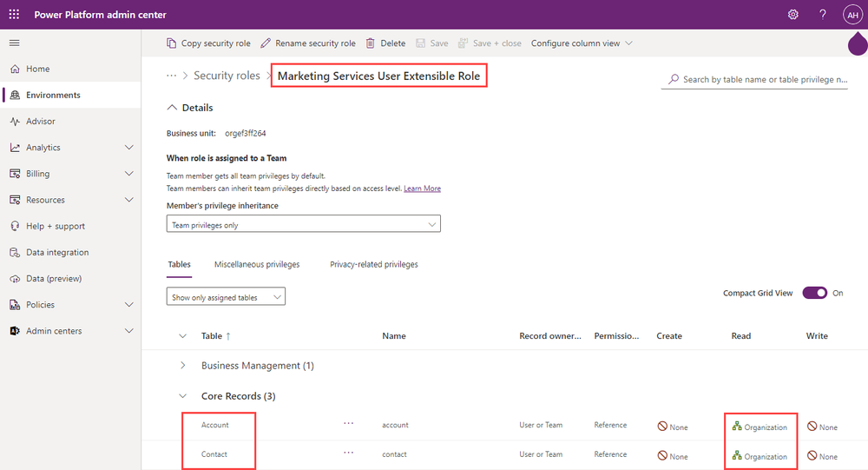Change Account Read privilege Organization
The height and width of the screenshot is (470, 868).
759,427
